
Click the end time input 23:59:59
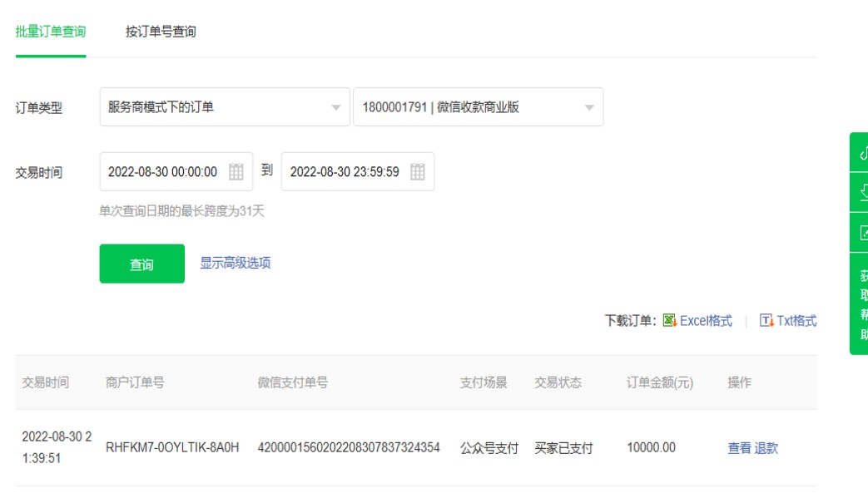coord(345,172)
